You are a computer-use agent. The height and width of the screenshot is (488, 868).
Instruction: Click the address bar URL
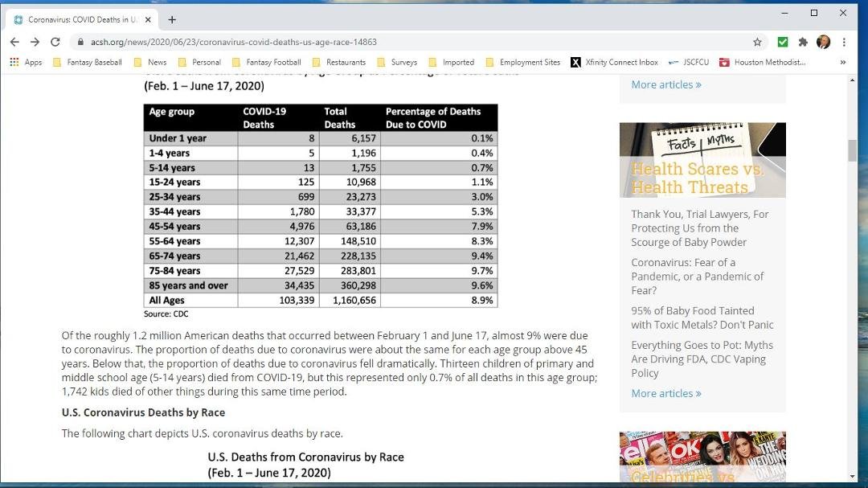234,42
